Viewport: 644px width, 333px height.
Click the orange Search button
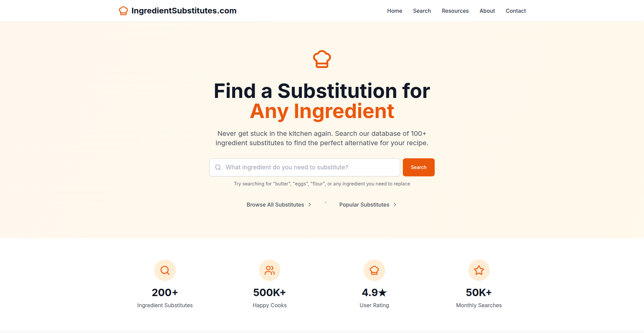point(419,167)
